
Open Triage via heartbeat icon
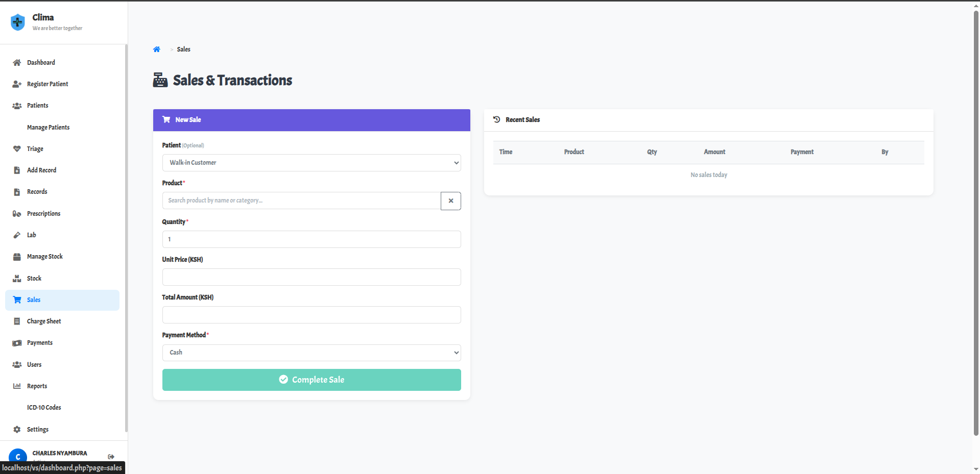17,149
